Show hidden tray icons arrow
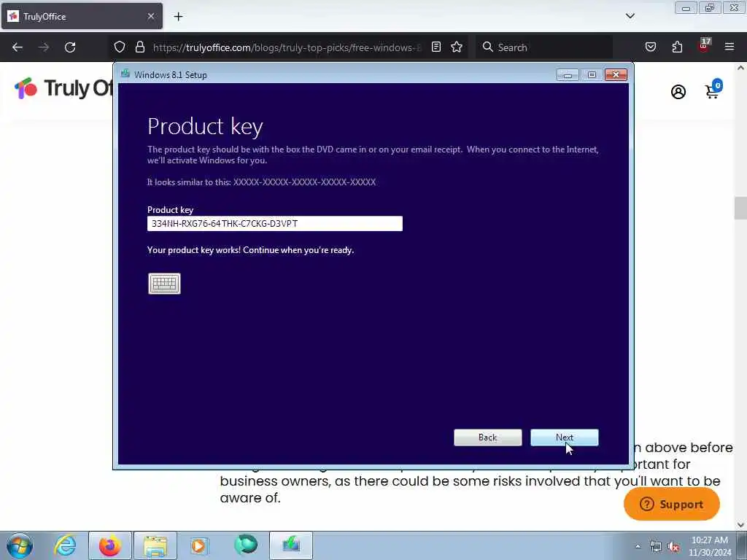Screen dimensions: 747x560 point(638,547)
